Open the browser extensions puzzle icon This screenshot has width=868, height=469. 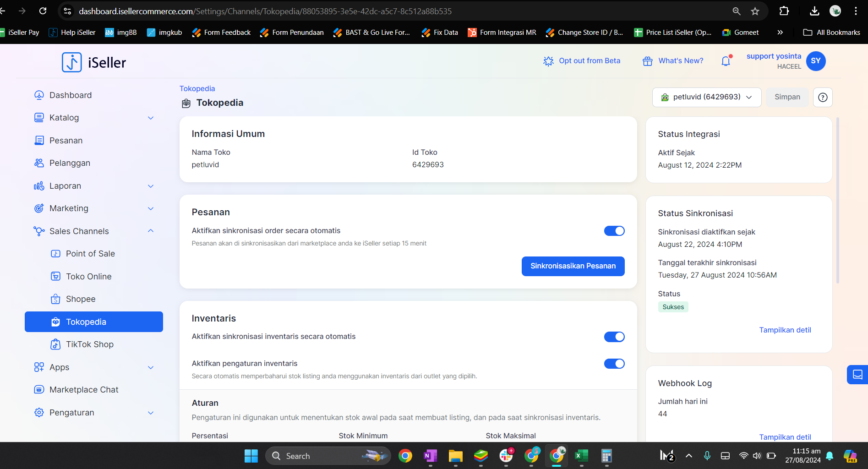coord(784,11)
